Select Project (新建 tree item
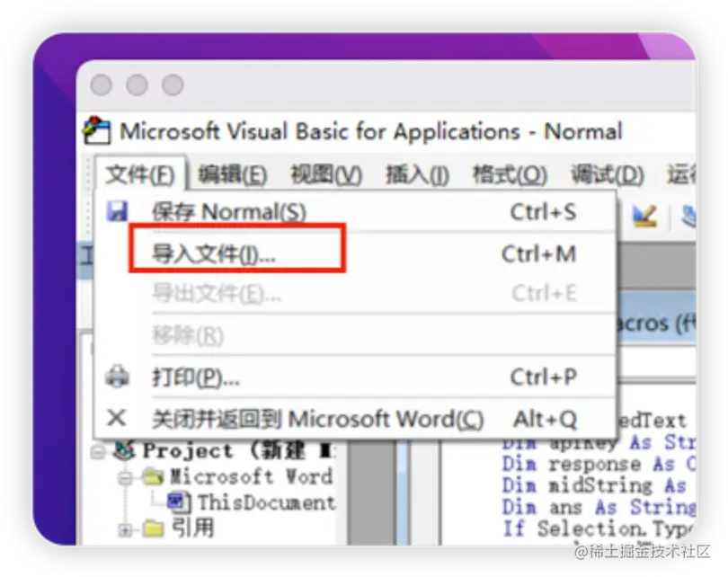The width and height of the screenshot is (728, 577). point(237,450)
